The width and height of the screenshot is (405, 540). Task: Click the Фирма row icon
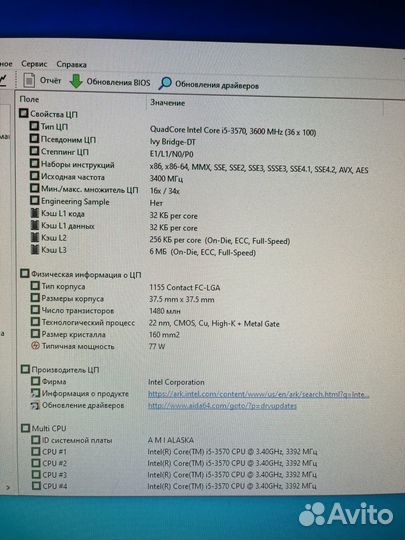coord(35,381)
